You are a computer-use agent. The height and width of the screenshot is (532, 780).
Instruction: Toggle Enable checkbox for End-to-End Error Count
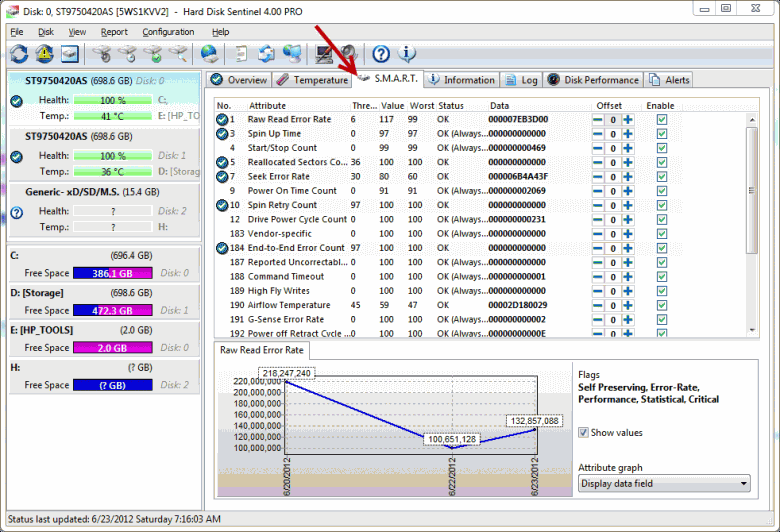tap(662, 248)
